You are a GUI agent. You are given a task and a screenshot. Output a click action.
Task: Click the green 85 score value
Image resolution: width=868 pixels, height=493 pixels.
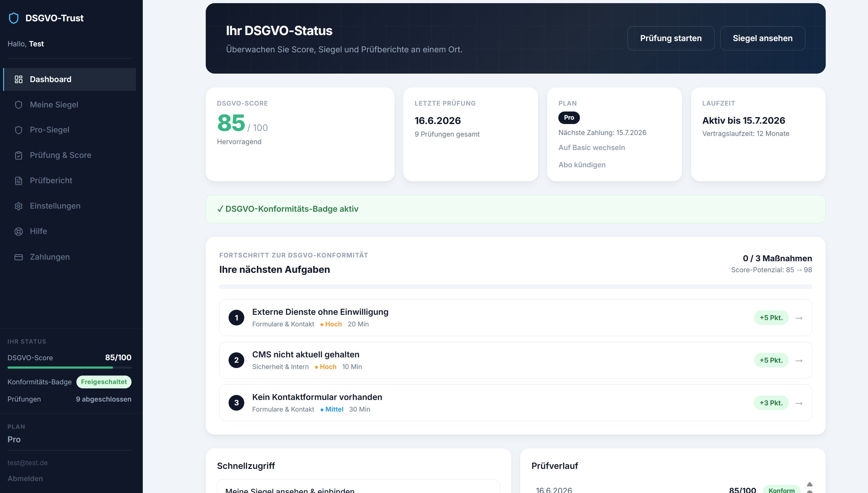(231, 122)
